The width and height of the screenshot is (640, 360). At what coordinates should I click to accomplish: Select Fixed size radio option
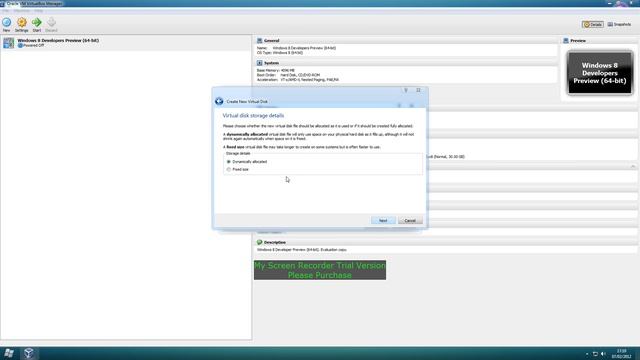(x=229, y=169)
